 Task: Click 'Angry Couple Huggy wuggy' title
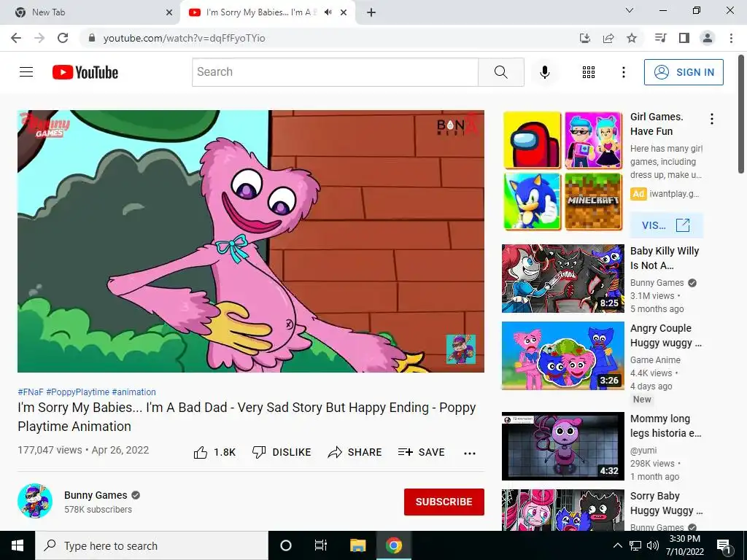665,335
